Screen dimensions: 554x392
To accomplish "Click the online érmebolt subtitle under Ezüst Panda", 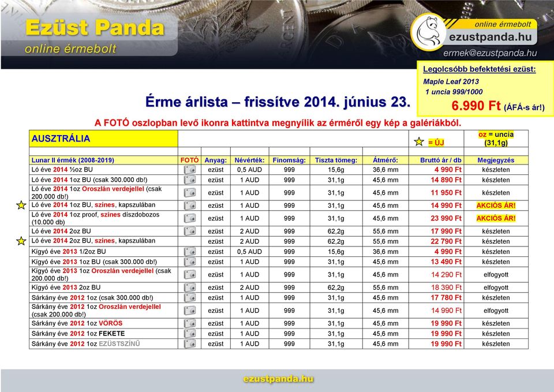I will click(x=70, y=48).
